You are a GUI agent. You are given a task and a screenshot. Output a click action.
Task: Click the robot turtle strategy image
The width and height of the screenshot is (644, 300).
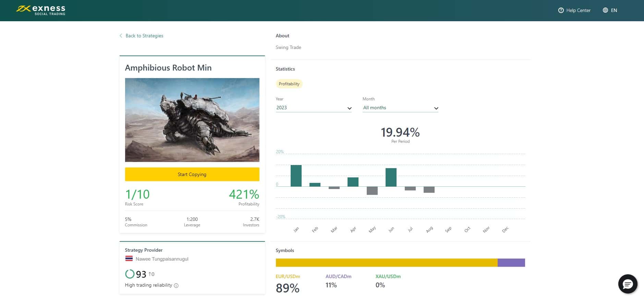pyautogui.click(x=192, y=120)
